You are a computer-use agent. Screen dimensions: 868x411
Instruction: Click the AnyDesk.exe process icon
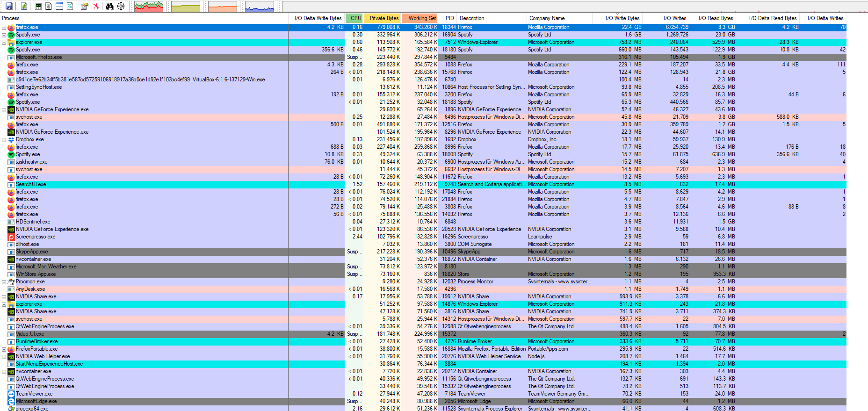click(x=11, y=289)
